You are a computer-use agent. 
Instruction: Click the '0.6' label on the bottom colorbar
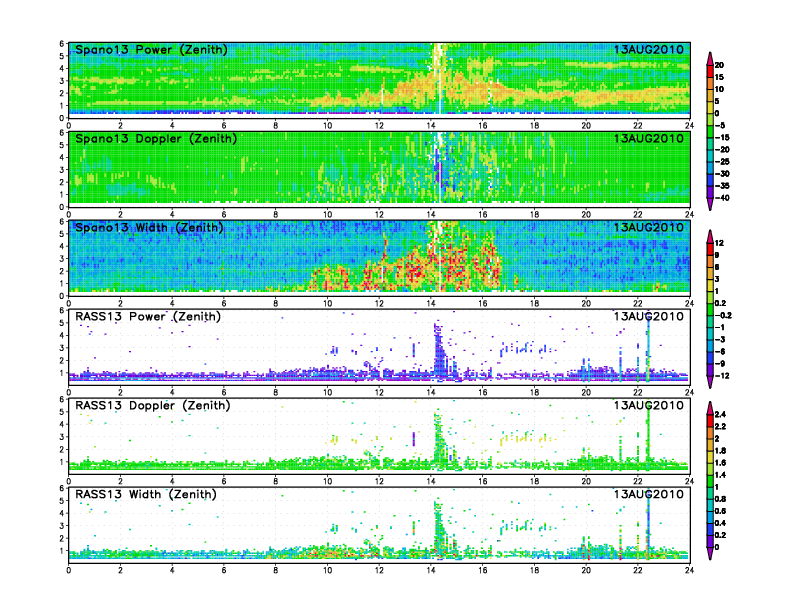click(x=720, y=512)
